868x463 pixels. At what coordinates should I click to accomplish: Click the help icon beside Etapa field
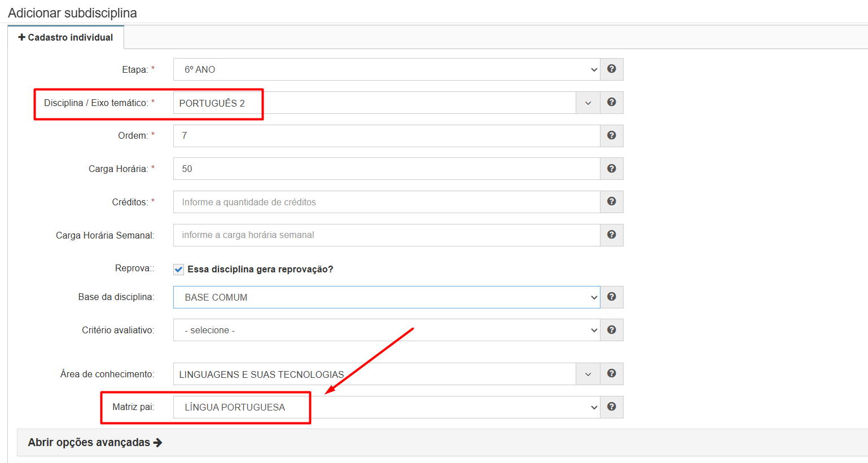click(611, 69)
